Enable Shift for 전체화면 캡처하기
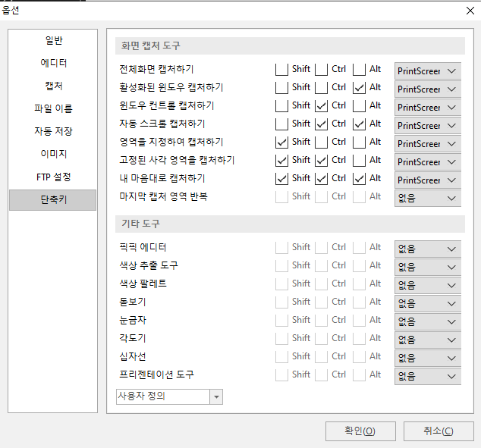Screen dimensions: 481x448 pyautogui.click(x=281, y=69)
